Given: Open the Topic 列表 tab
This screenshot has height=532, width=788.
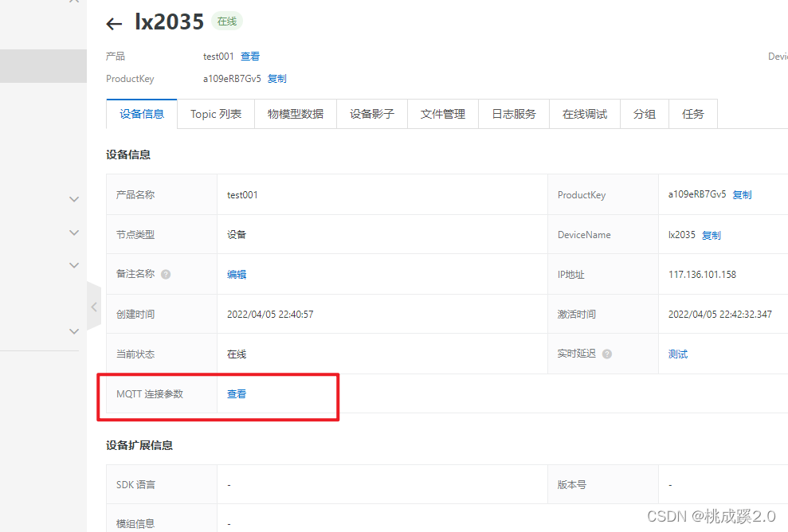Looking at the screenshot, I should 216,114.
